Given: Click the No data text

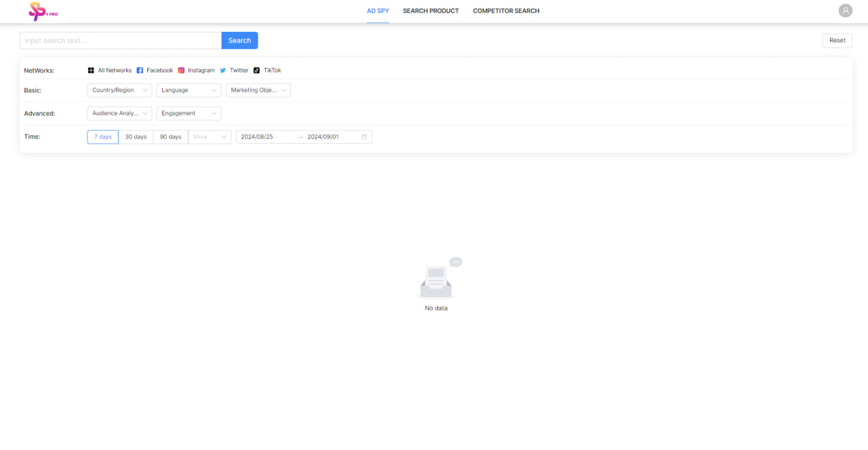Looking at the screenshot, I should coord(436,308).
